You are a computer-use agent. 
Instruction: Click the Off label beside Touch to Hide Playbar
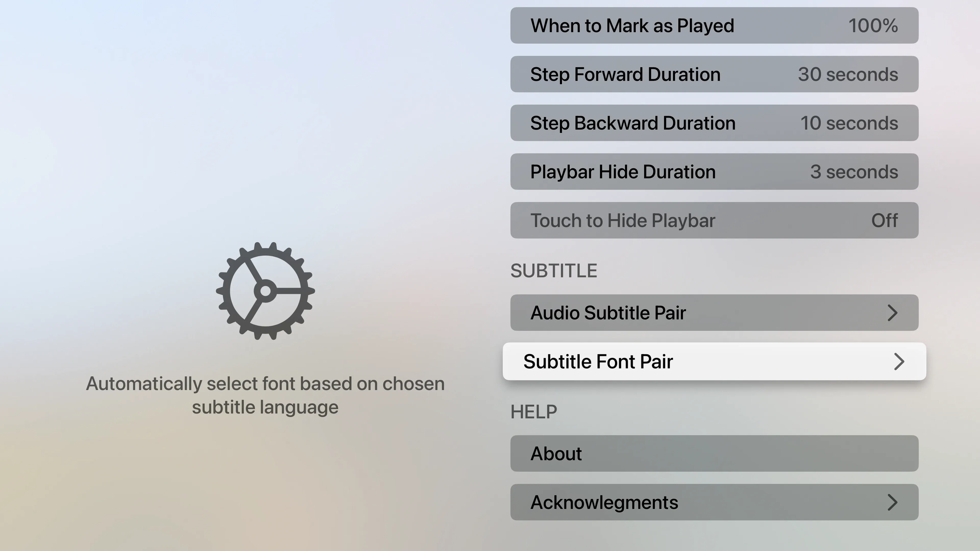pyautogui.click(x=884, y=220)
